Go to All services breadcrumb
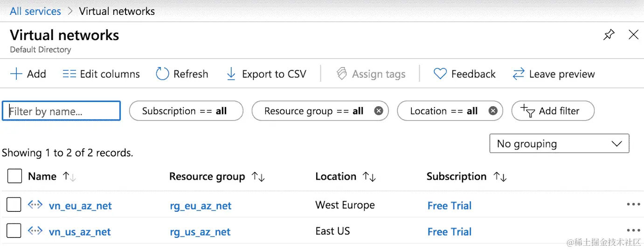Screen dimensions: 644x250 pos(35,11)
